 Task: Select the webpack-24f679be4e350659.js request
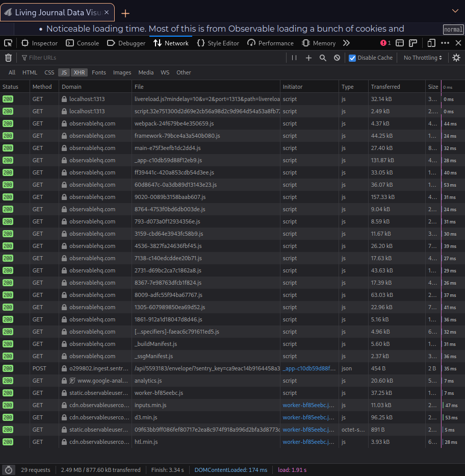(232, 123)
